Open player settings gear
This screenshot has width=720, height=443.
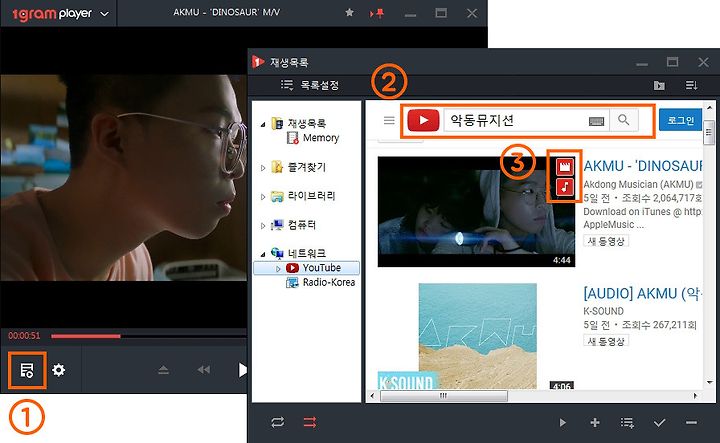tap(58, 370)
